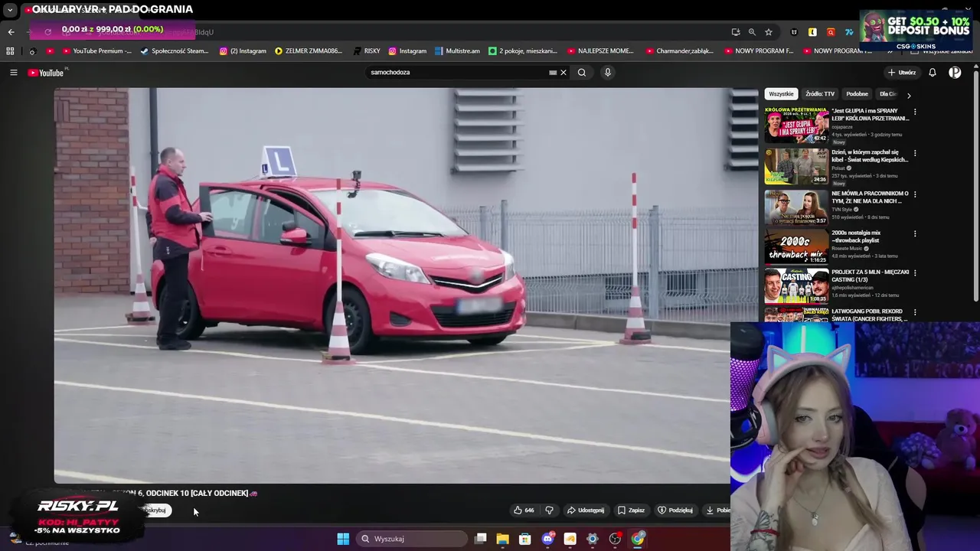Screen dimensions: 980x551
Task: Click the Utwórz create button
Action: 902,73
